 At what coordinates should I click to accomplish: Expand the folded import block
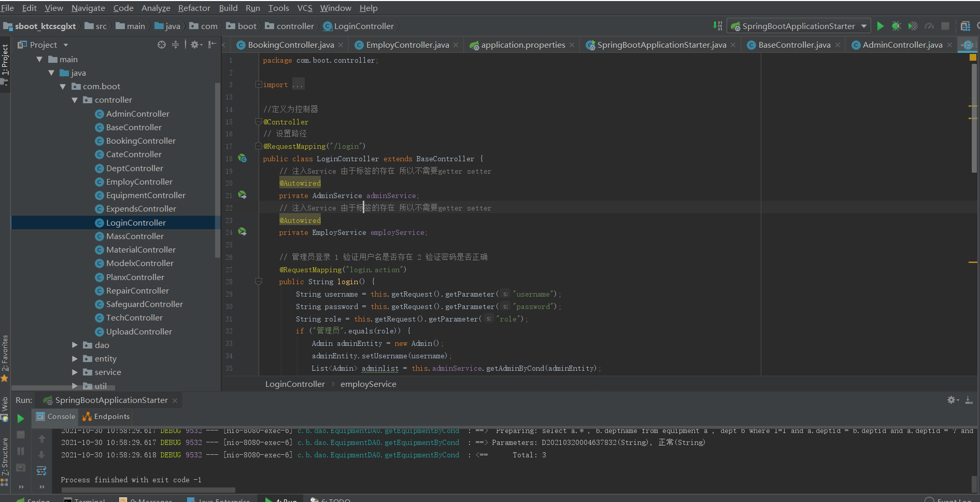point(259,85)
